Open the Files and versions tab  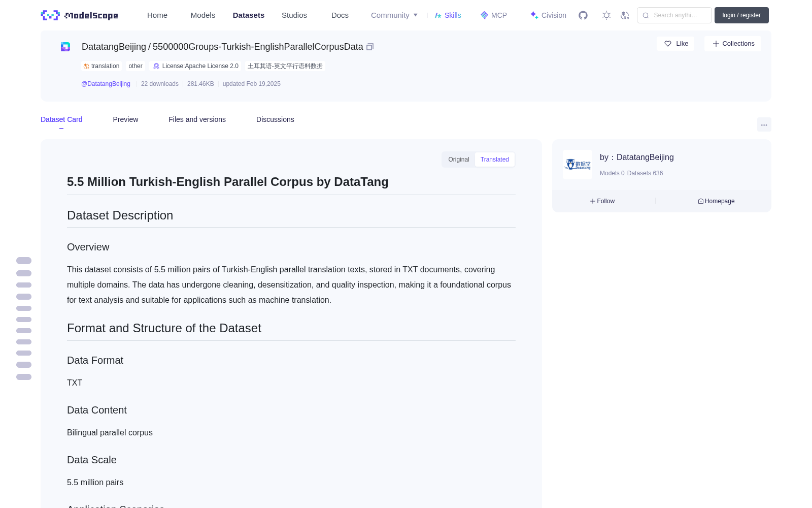click(x=197, y=119)
